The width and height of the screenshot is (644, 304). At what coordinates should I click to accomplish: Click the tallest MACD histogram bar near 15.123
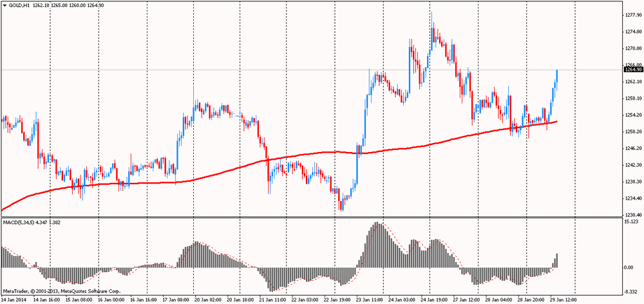tap(378, 245)
